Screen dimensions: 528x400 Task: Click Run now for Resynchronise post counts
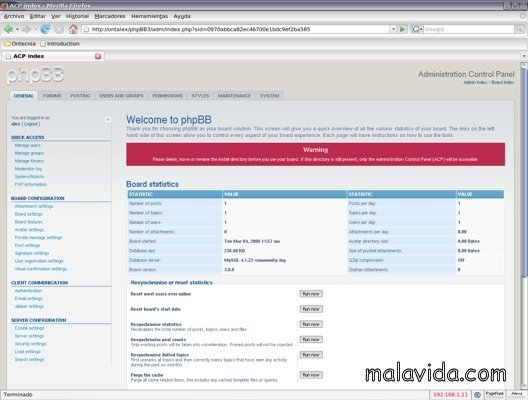pos(311,339)
